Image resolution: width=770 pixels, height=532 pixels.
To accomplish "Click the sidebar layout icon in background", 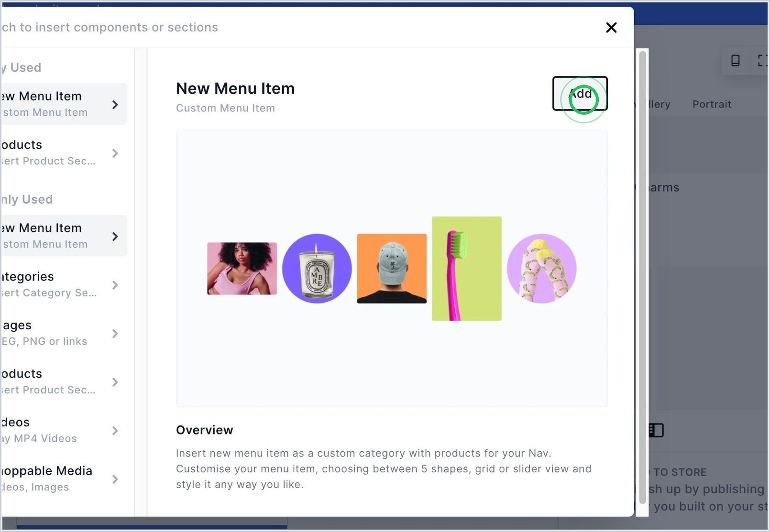I will [x=656, y=430].
